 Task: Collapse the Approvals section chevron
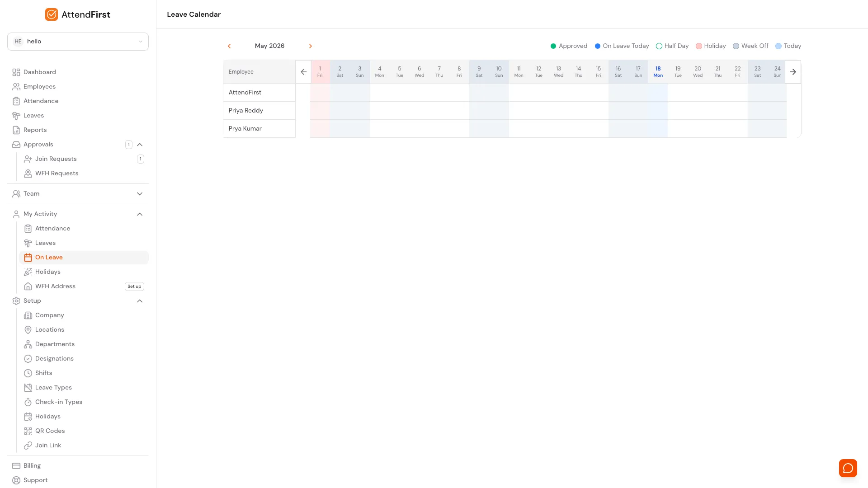click(140, 145)
